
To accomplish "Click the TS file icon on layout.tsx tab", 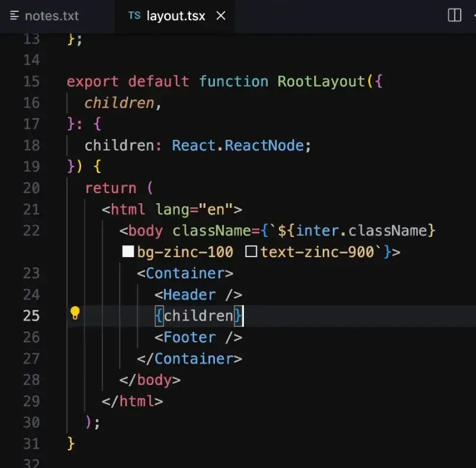I will 134,16.
